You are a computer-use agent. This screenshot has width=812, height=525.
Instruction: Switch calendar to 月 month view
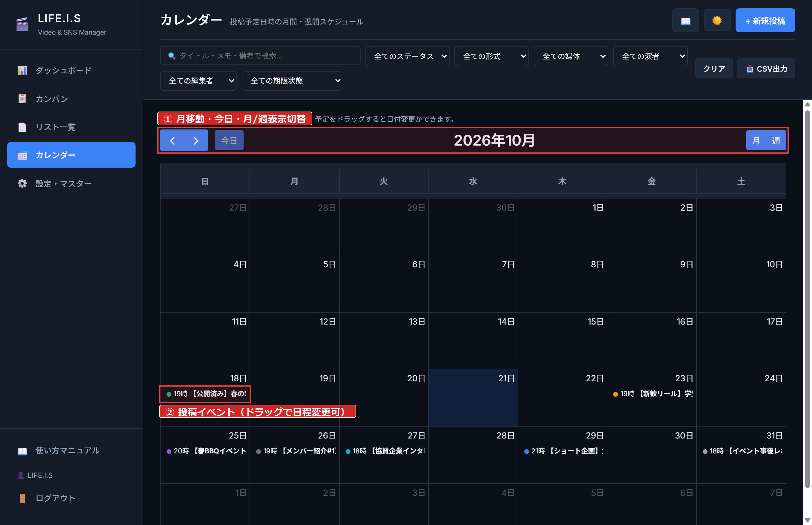756,140
